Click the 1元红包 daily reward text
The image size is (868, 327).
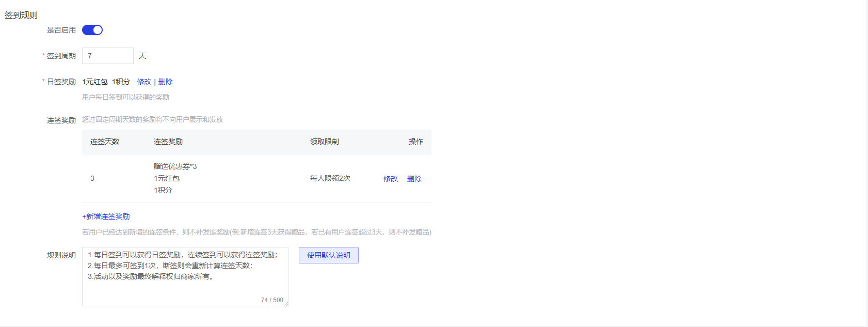(95, 82)
